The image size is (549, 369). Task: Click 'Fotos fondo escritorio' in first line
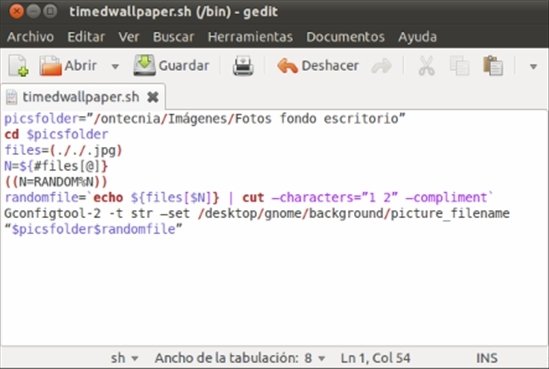(316, 119)
